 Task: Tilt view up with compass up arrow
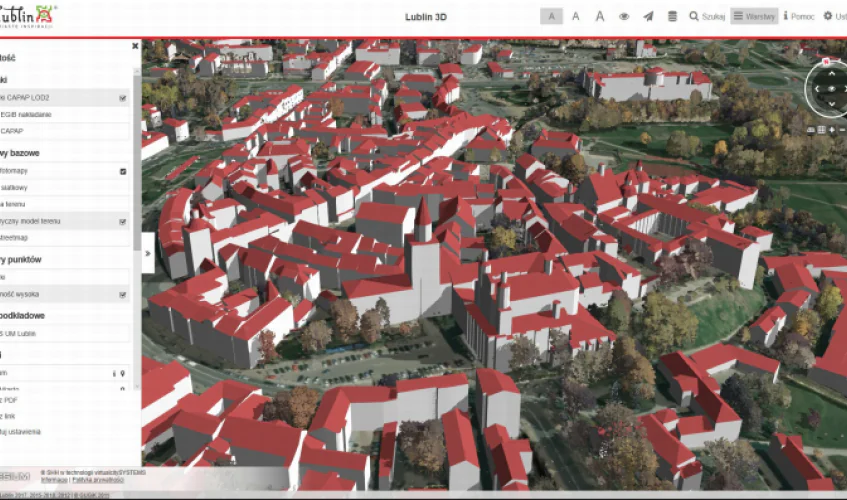[x=832, y=73]
